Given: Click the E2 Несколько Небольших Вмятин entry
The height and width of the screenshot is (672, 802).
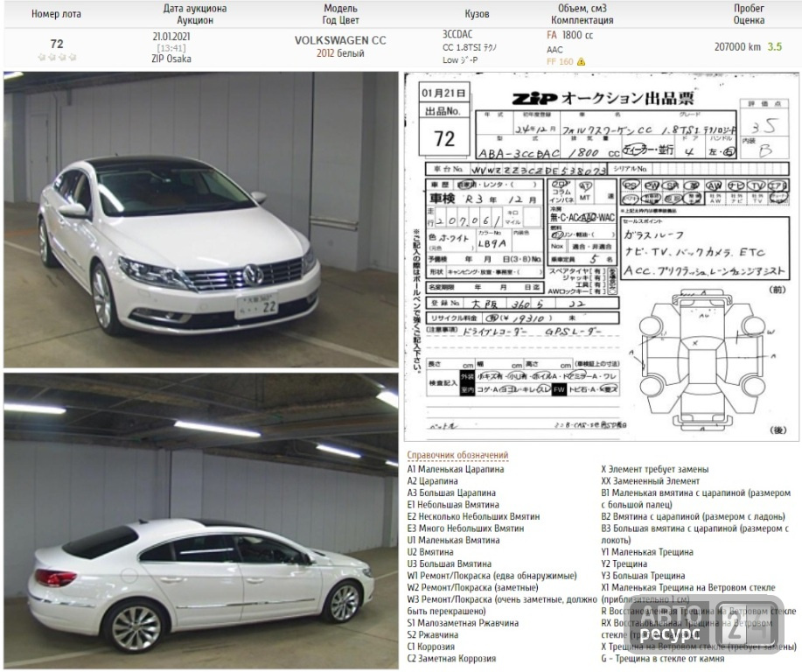Looking at the screenshot, I should [x=473, y=516].
